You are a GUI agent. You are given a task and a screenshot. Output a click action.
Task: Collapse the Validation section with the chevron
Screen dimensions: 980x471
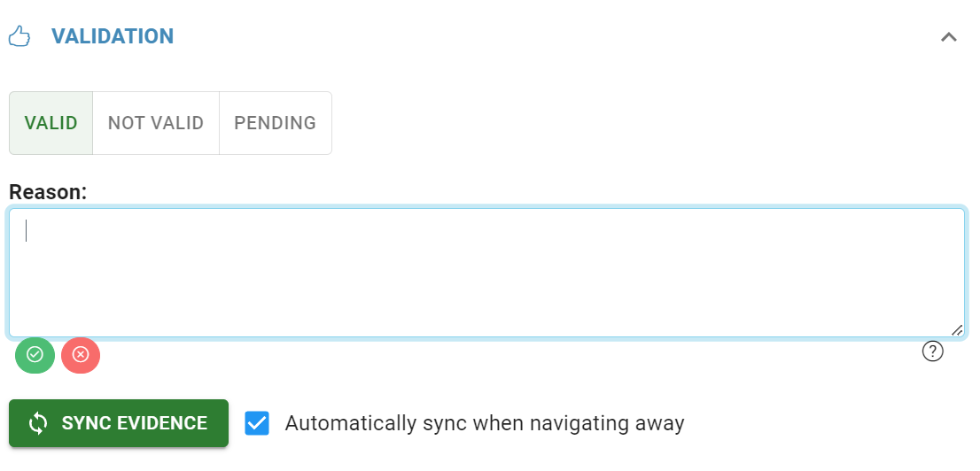pos(948,37)
